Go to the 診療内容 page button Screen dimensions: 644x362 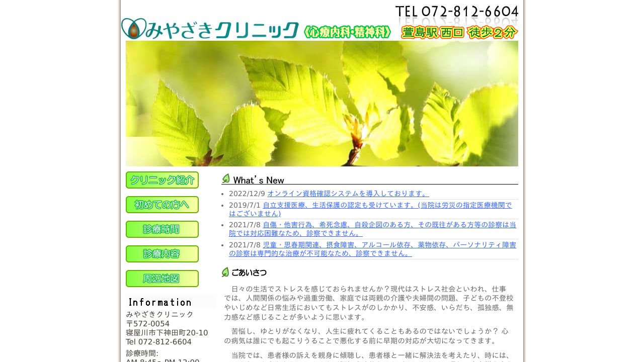pos(162,254)
